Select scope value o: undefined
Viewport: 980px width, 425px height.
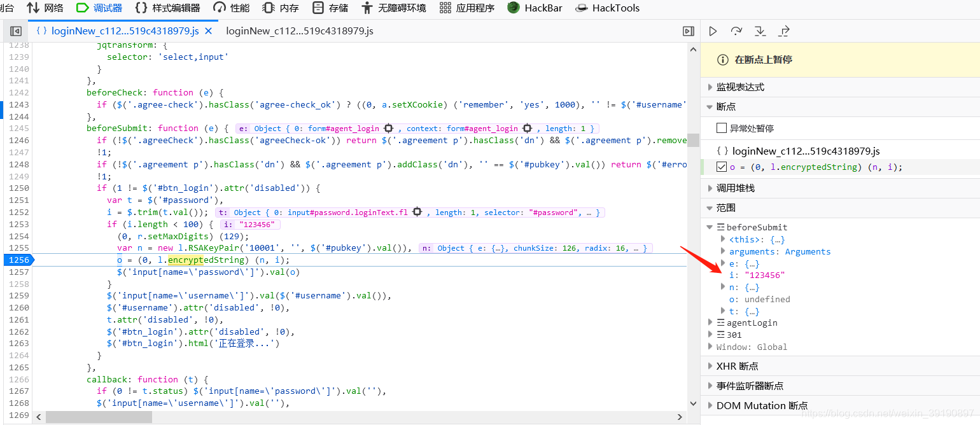click(x=759, y=299)
